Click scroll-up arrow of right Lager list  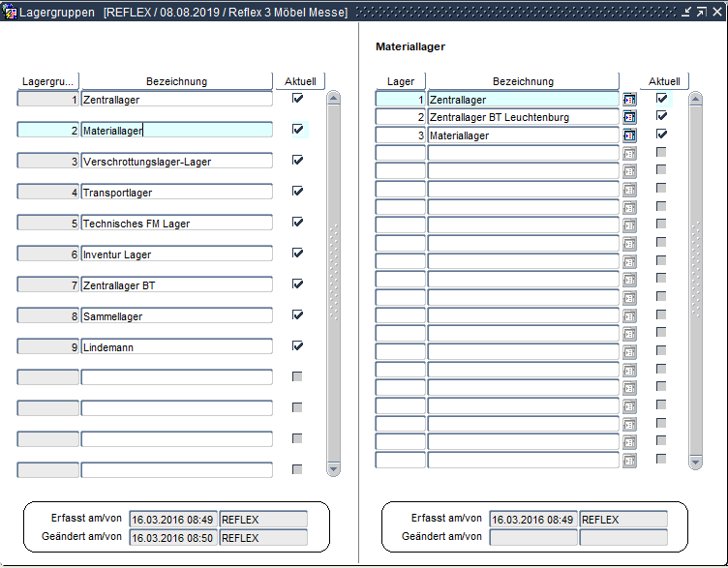695,97
